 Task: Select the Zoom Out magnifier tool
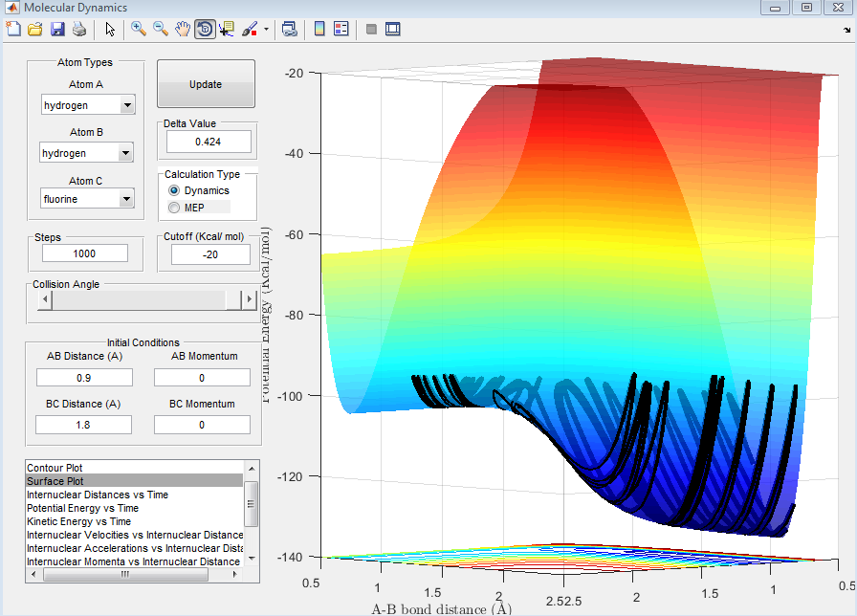(x=161, y=30)
